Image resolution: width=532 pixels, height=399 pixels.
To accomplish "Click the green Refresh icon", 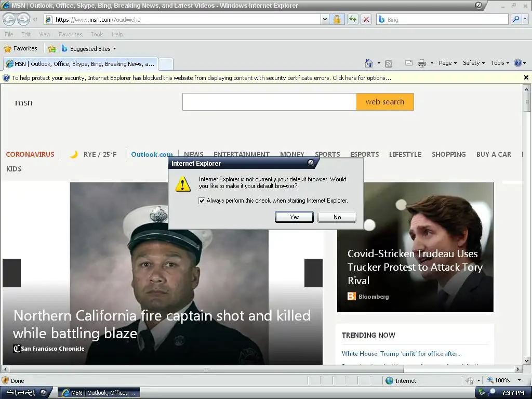I will [353, 20].
